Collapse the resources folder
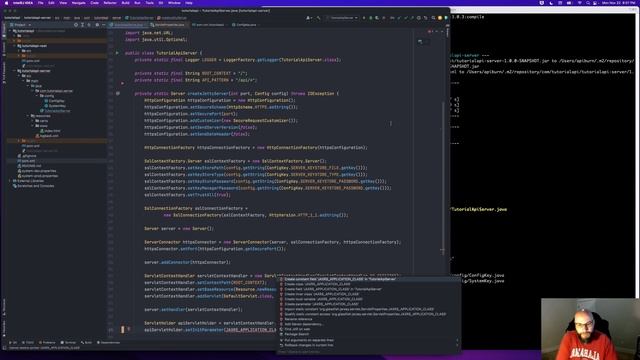The height and width of the screenshot is (360, 640). 29,116
